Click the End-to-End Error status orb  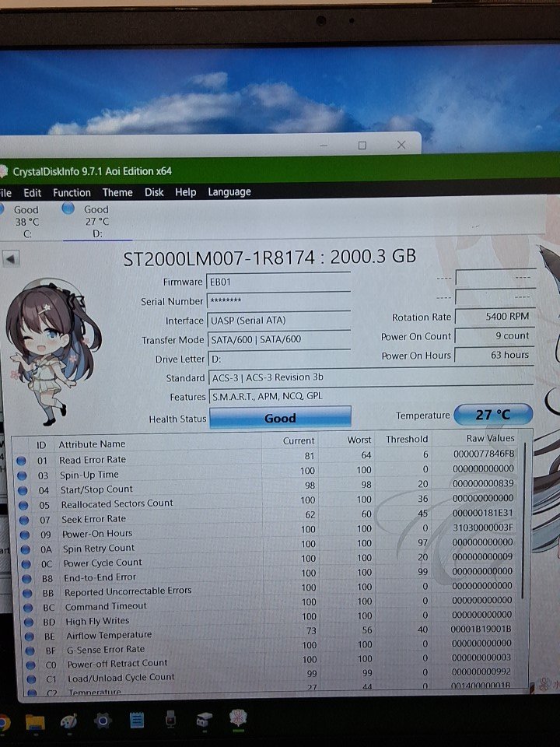(26, 579)
